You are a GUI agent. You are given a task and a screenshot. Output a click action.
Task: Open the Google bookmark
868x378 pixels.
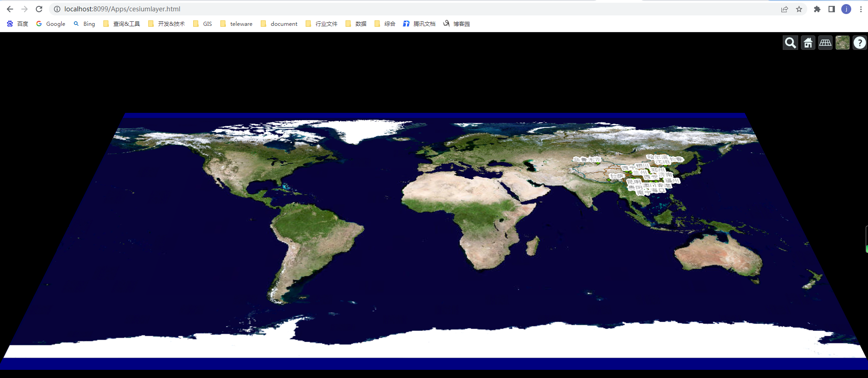pos(51,24)
